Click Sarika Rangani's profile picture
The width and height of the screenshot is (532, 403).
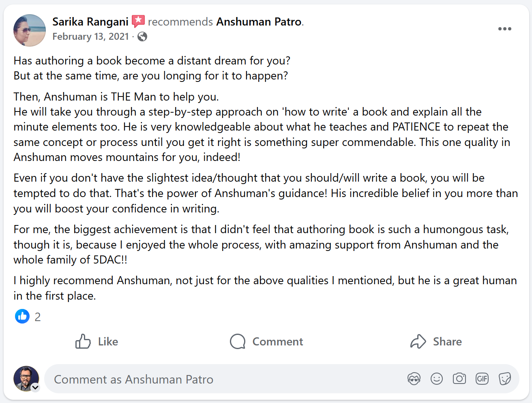click(x=30, y=30)
